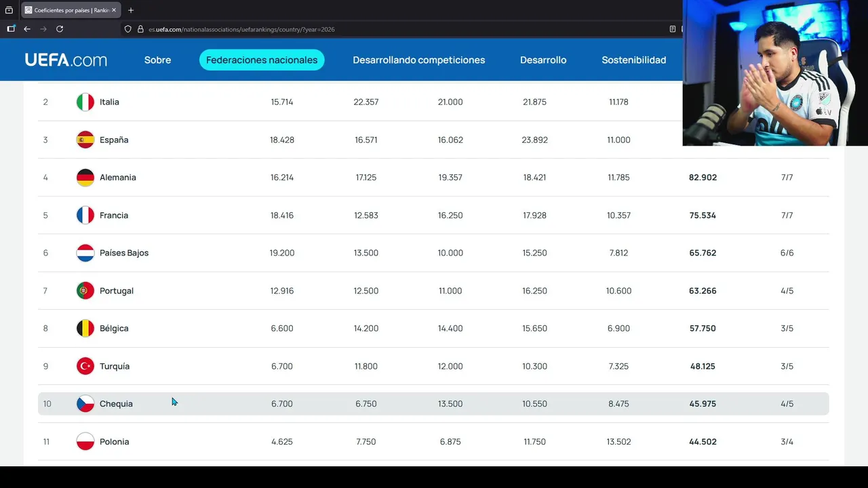Click Países Bajos total 65.762

703,253
